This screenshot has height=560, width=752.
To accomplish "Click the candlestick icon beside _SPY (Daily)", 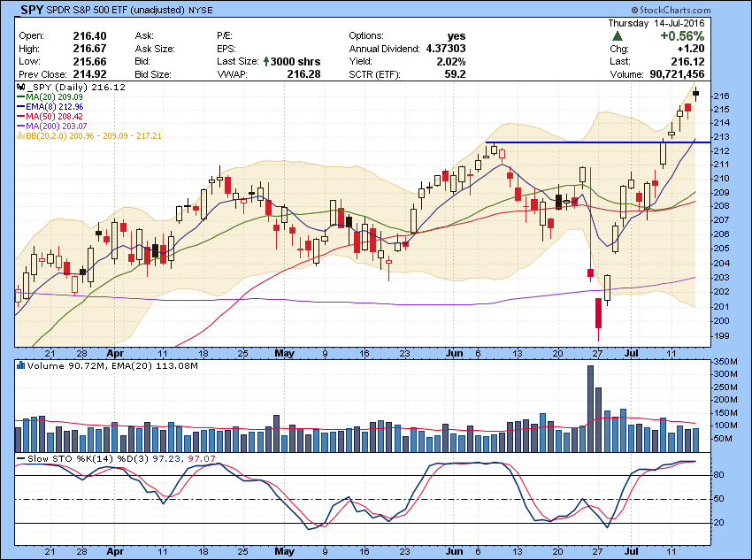I will [20, 88].
